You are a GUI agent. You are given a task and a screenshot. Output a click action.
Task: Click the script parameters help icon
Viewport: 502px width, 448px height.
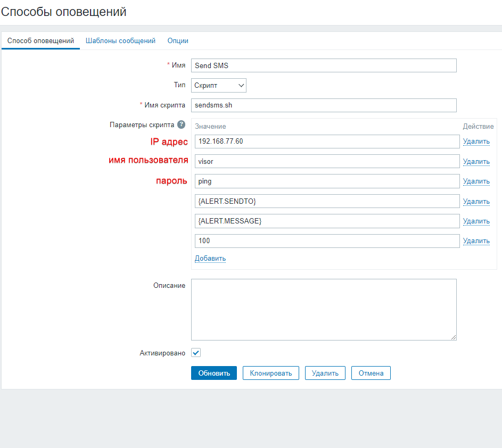[x=181, y=125]
